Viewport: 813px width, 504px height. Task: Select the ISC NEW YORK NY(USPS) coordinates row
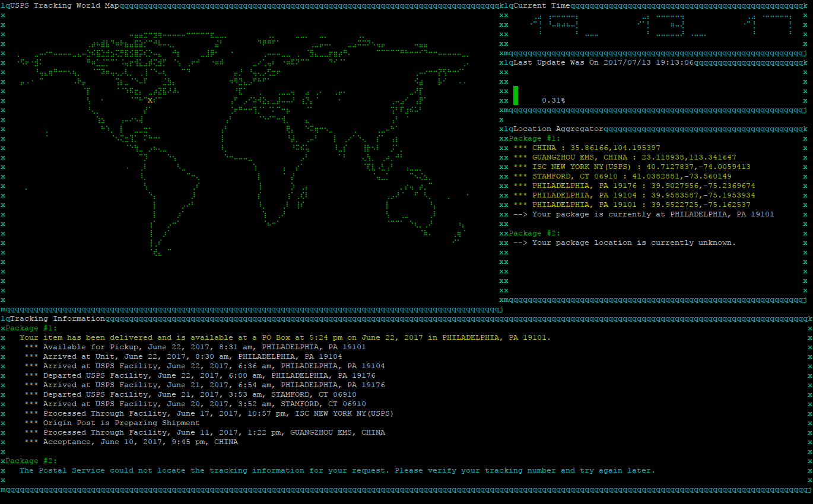click(x=632, y=167)
